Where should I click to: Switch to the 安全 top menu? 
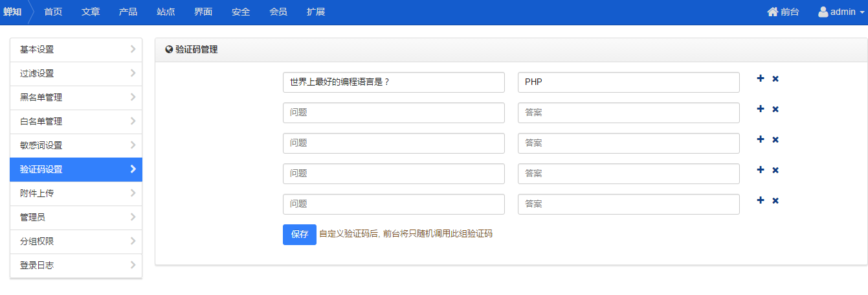coord(241,12)
